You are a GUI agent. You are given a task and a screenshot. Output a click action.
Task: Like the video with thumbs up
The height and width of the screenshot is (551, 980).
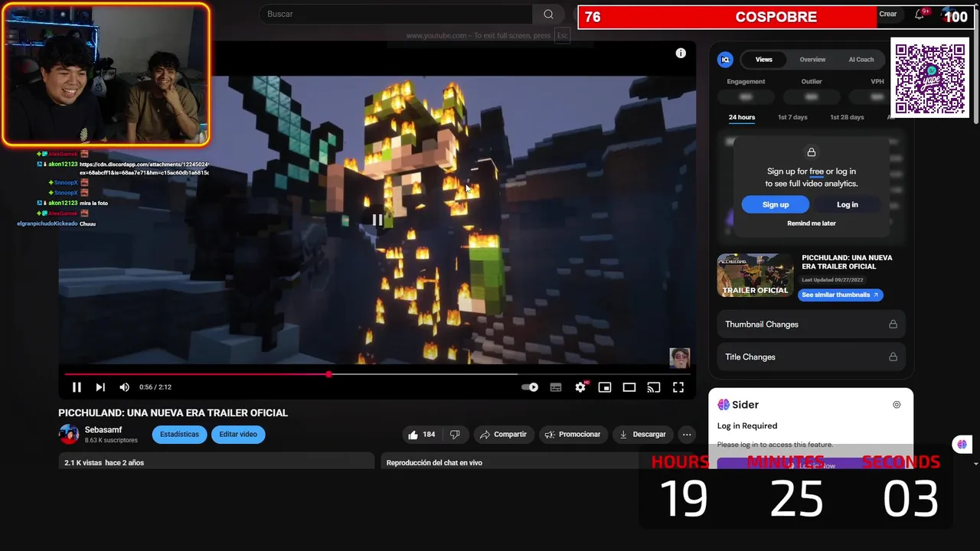(x=421, y=435)
